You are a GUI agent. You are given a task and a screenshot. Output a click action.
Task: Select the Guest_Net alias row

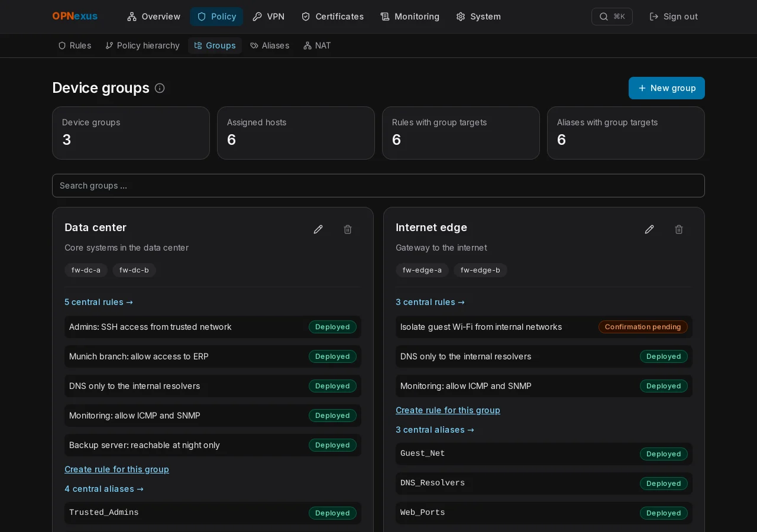[544, 454]
